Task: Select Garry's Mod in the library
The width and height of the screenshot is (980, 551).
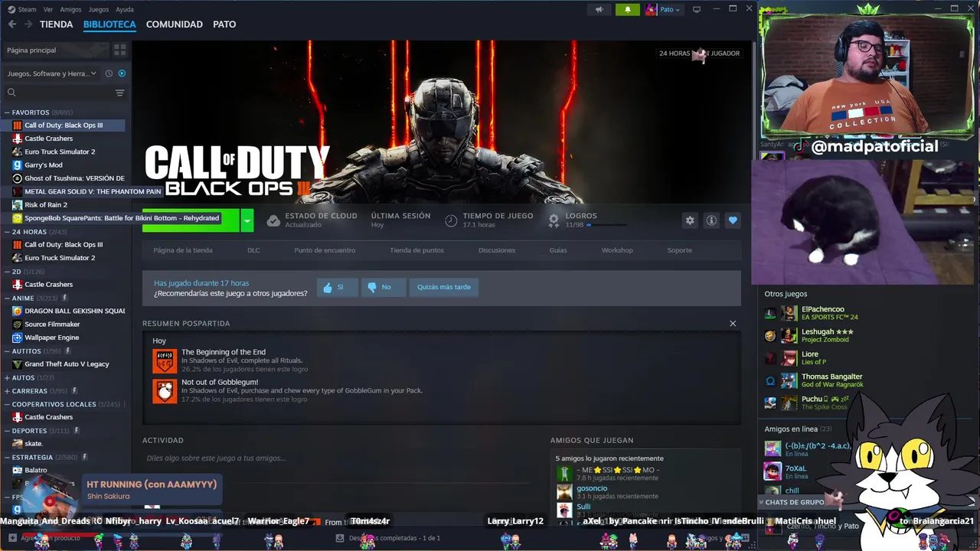Action: [43, 165]
